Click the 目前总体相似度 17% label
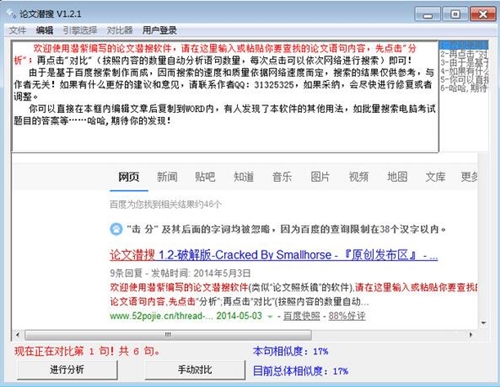The image size is (500, 387). click(x=300, y=371)
